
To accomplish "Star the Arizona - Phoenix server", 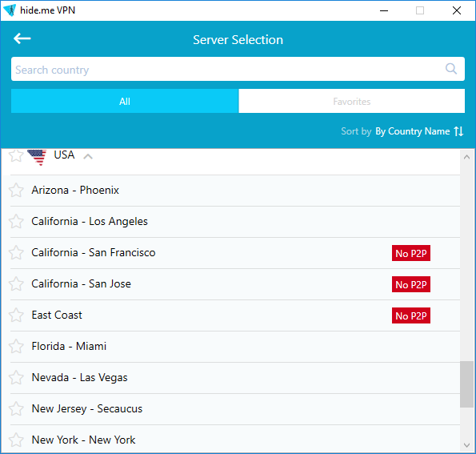I will (x=16, y=191).
